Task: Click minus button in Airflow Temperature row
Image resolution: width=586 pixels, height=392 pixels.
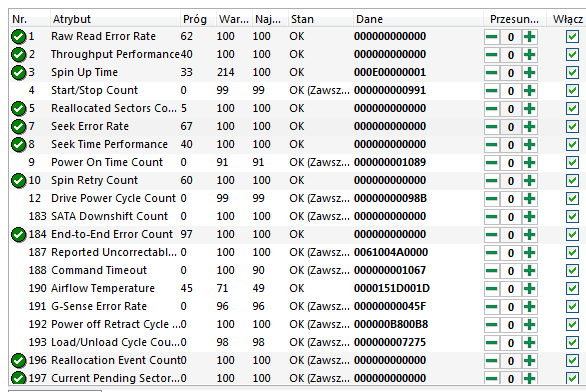Action: 492,288
